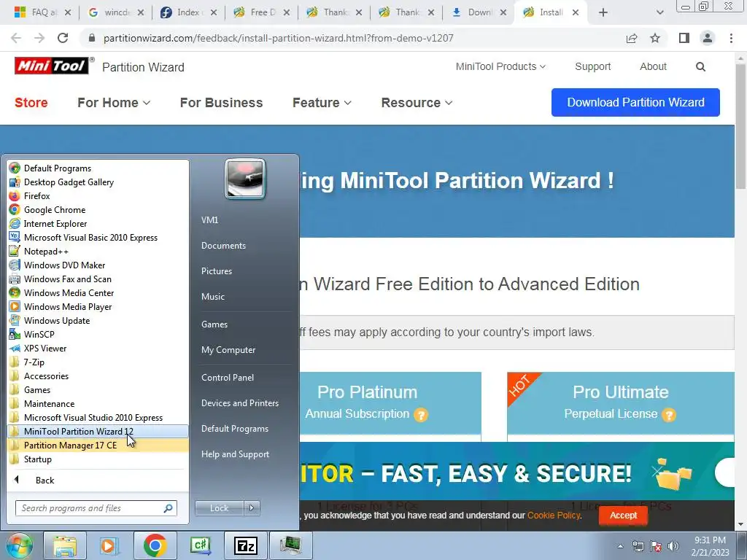Viewport: 747px width, 560px height.
Task: Accept the cookie policy
Action: [x=623, y=516]
